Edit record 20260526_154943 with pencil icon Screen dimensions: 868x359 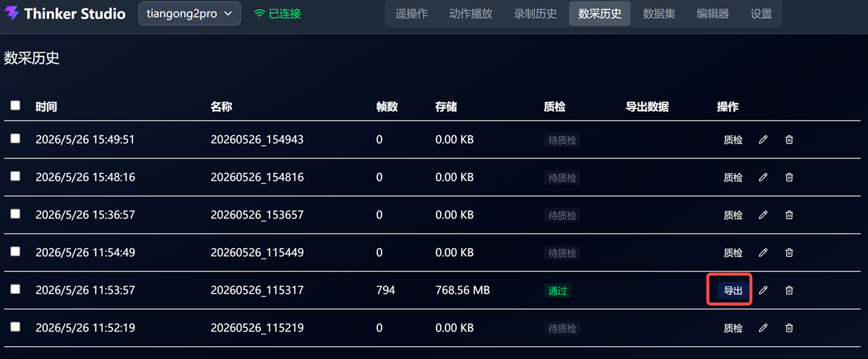coord(763,139)
